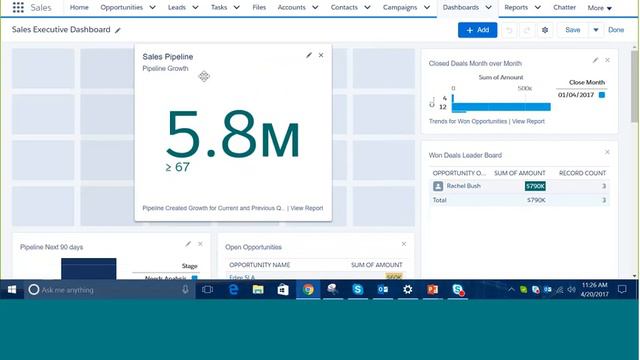Expand the Contacts tab dropdown

pyautogui.click(x=367, y=7)
